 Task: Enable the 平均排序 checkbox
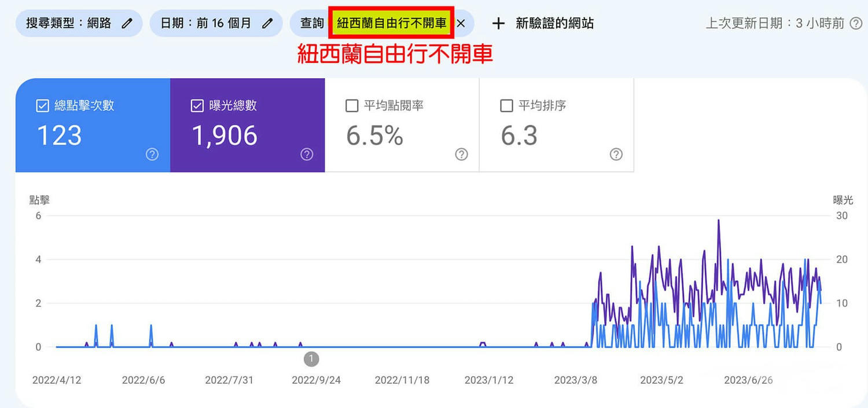[x=506, y=105]
